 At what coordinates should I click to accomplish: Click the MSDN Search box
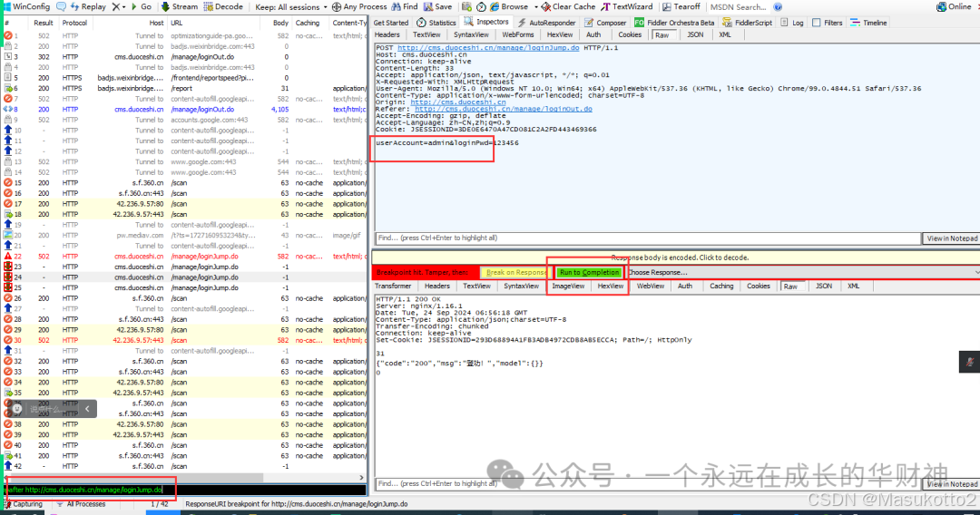coord(738,7)
